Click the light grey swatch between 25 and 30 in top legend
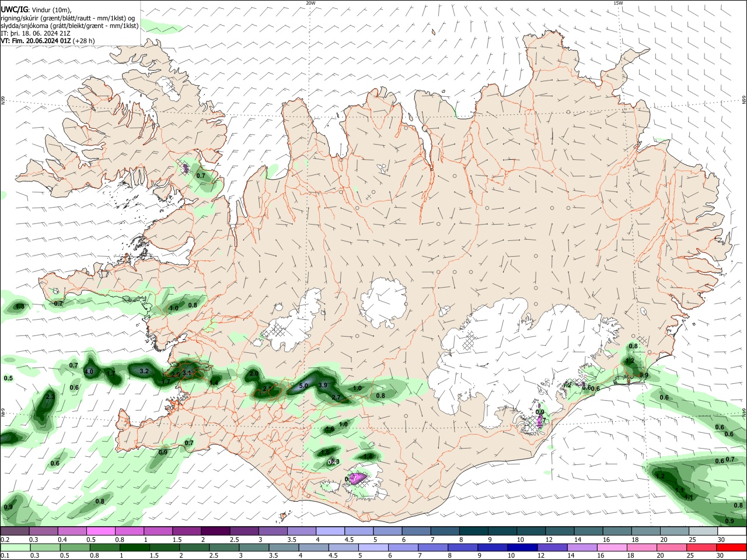The width and height of the screenshot is (747, 560). click(703, 531)
